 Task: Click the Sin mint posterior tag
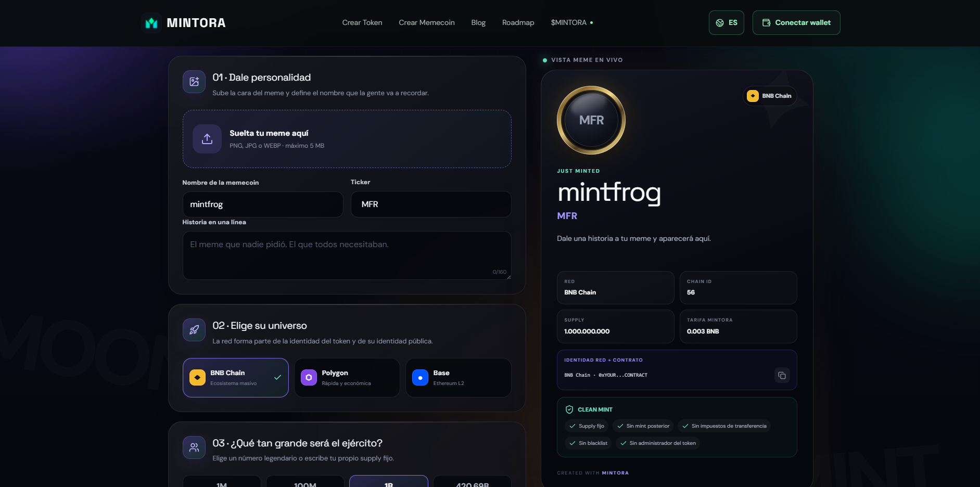coord(643,426)
